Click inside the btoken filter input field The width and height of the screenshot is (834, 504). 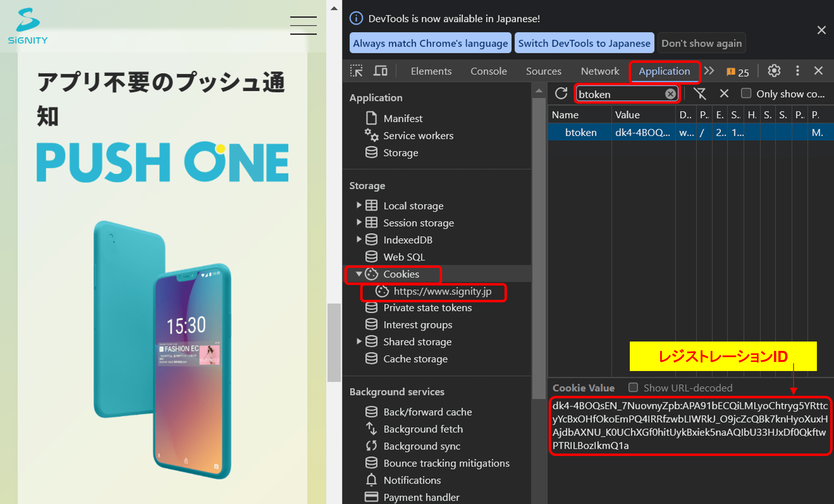click(x=623, y=94)
